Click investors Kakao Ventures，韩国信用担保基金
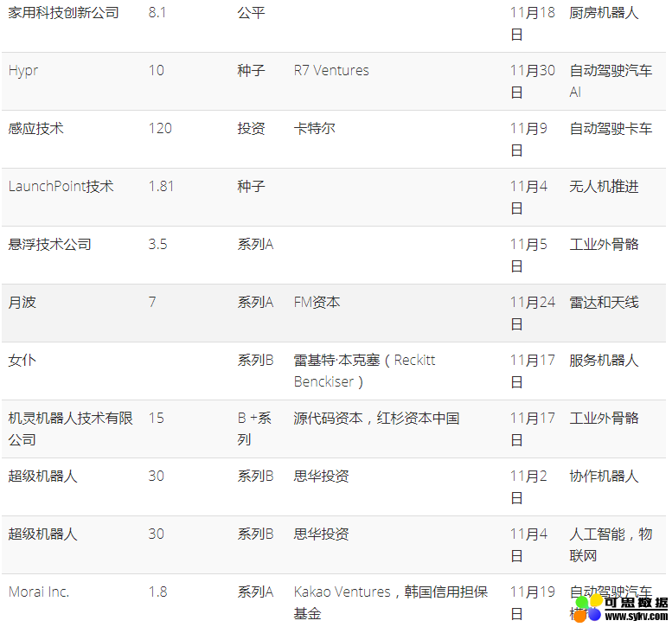672x627 pixels. pos(391,603)
